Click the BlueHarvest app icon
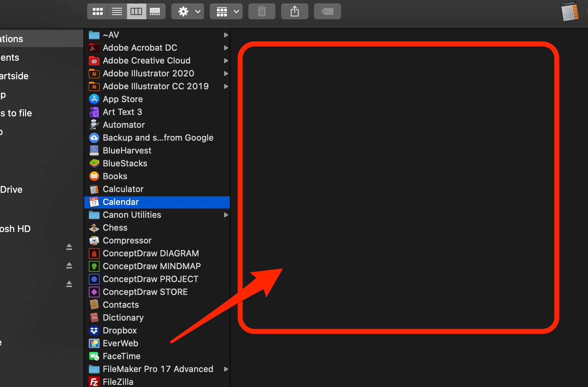Image resolution: width=588 pixels, height=387 pixels. coord(94,151)
